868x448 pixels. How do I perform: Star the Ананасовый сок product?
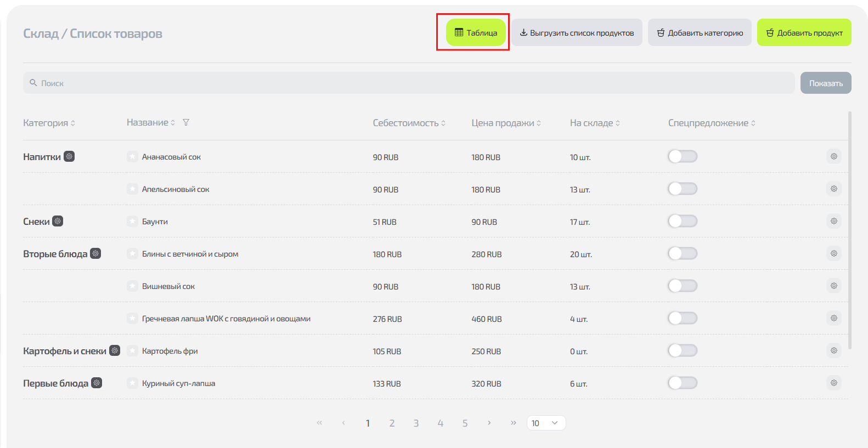click(132, 157)
